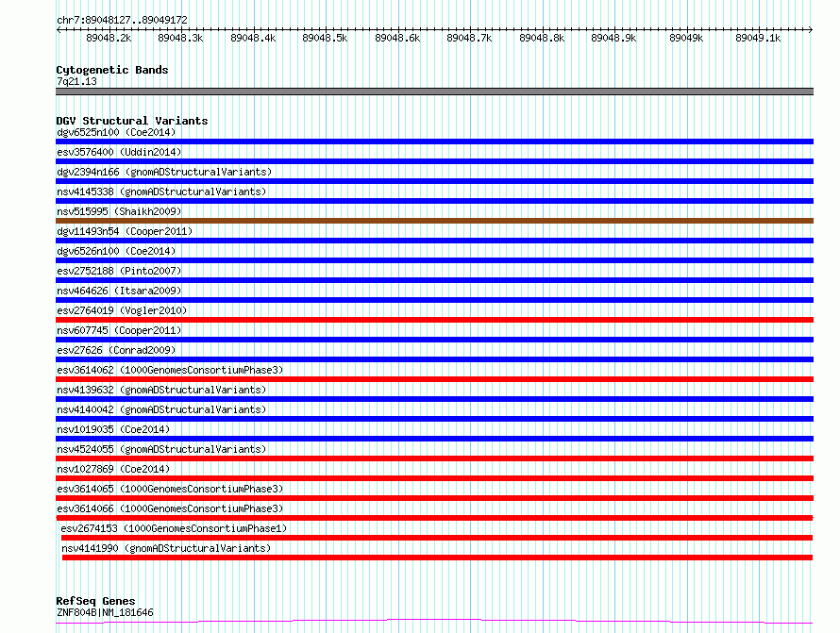840x633 pixels.
Task: Click the 7q21.13 band label
Action: [x=76, y=81]
